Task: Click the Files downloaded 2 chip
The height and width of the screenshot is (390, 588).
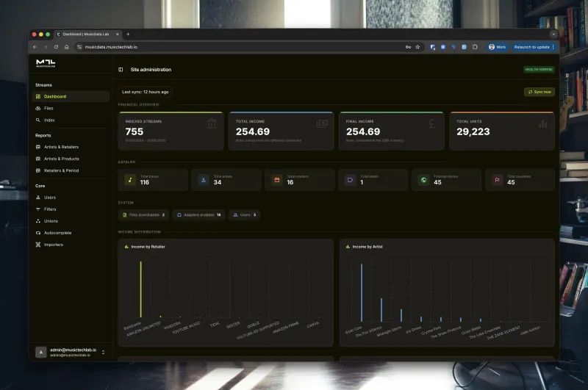Action: (x=143, y=214)
